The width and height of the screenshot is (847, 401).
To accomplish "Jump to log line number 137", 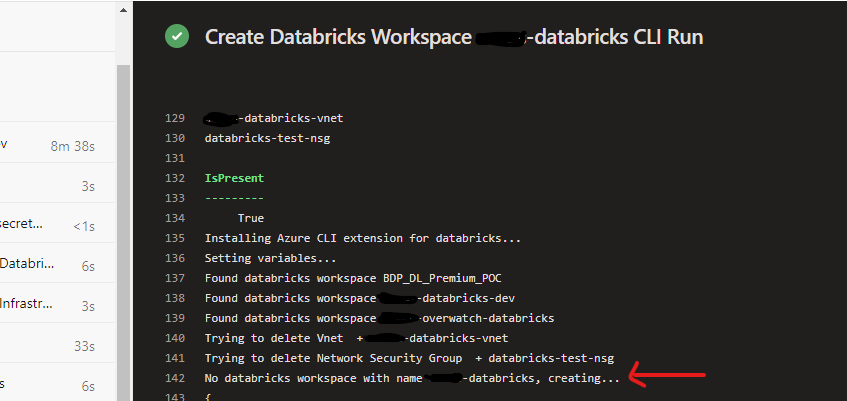I will 175,278.
